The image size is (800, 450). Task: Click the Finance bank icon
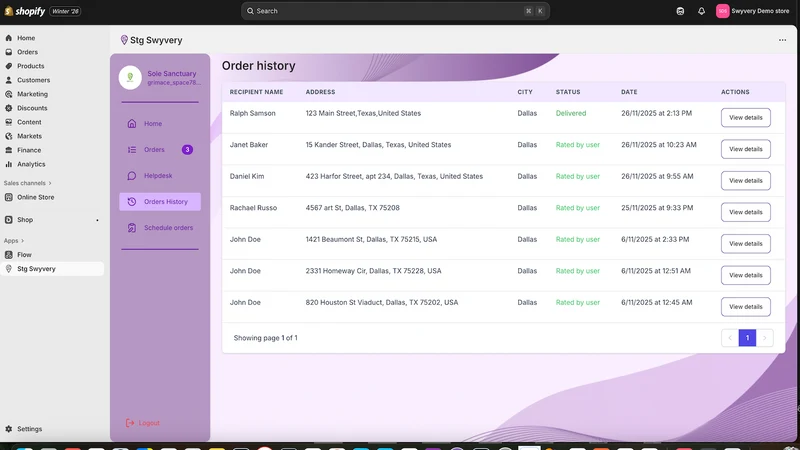[x=9, y=150]
